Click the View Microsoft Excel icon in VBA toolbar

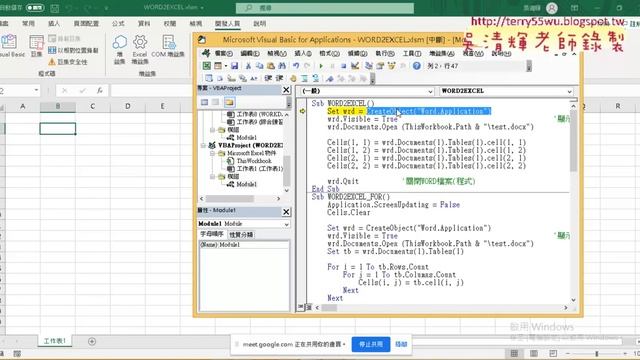(x=207, y=66)
